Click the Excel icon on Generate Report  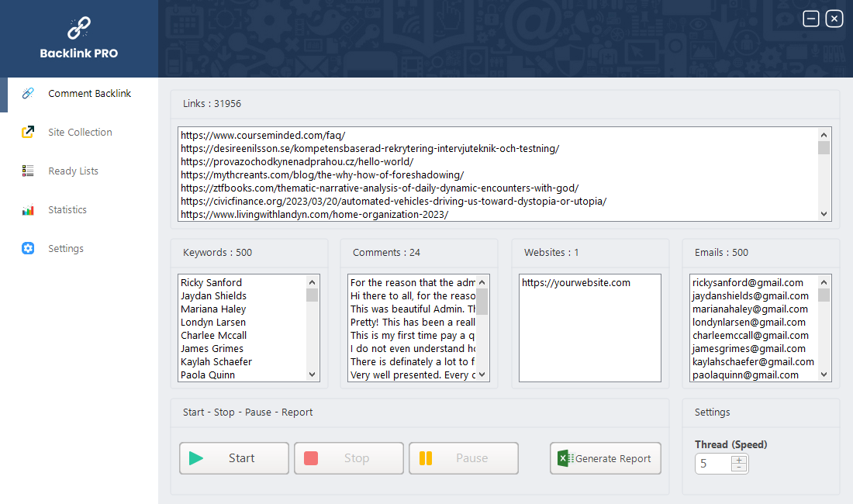click(x=563, y=457)
